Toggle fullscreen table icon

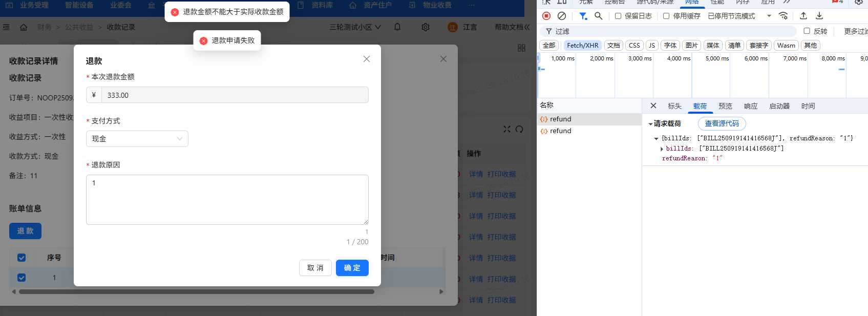pos(507,129)
